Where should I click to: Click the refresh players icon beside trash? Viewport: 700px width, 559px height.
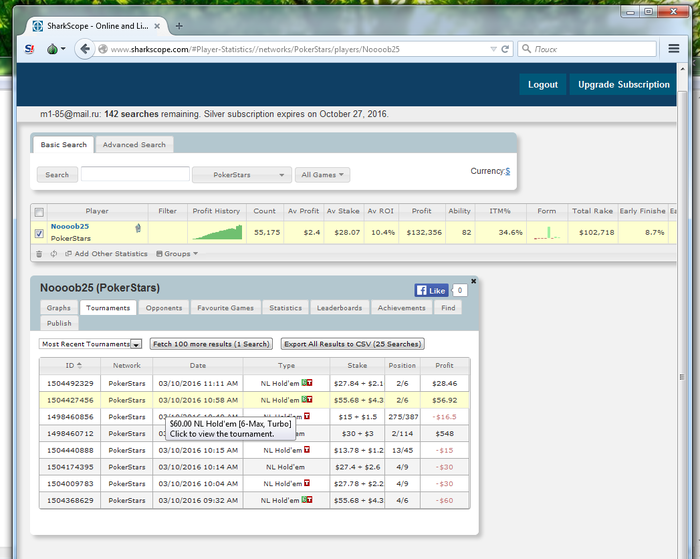(54, 254)
